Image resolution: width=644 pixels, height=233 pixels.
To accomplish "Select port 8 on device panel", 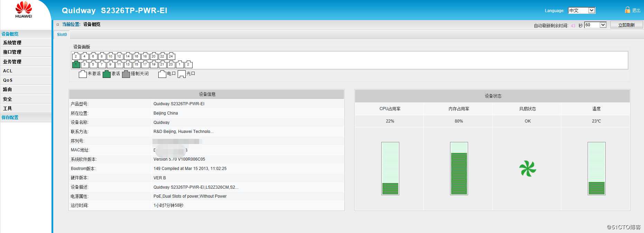I will 102,56.
